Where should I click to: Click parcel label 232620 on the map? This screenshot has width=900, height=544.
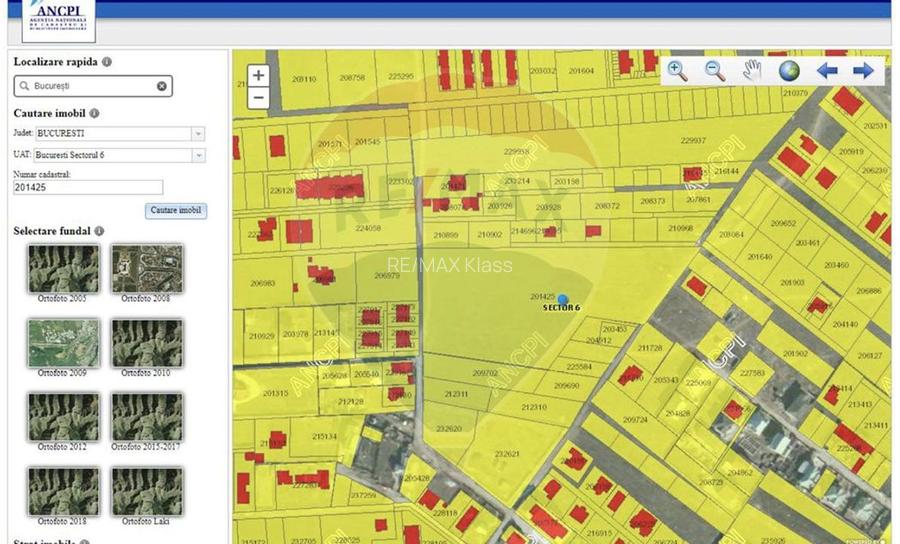[449, 429]
